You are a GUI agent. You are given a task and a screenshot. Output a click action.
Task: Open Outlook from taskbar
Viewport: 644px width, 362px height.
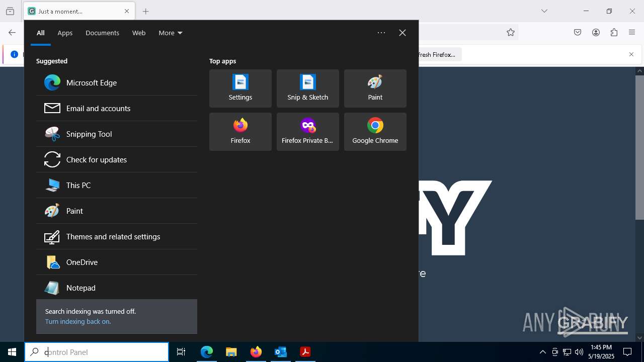click(x=281, y=352)
